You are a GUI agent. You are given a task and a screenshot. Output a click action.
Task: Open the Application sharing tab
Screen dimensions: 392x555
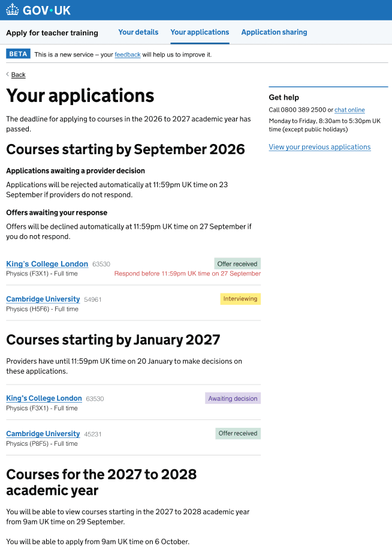[274, 32]
